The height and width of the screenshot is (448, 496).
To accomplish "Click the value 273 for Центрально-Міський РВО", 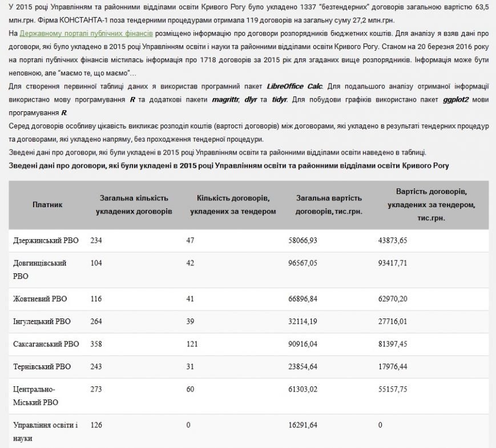I will [x=96, y=389].
